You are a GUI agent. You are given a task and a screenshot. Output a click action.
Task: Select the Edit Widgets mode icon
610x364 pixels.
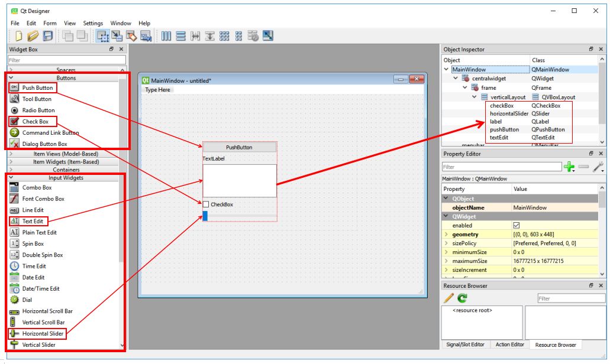(103, 36)
